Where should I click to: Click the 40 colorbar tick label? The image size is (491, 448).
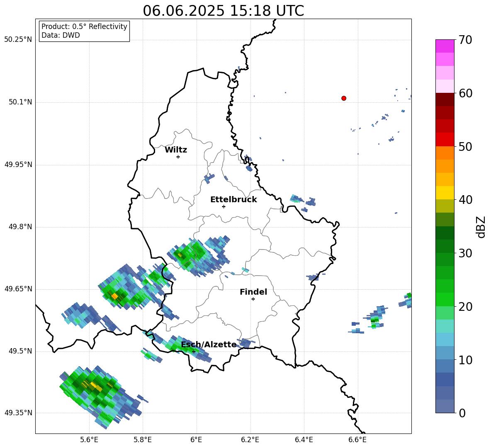(466, 200)
